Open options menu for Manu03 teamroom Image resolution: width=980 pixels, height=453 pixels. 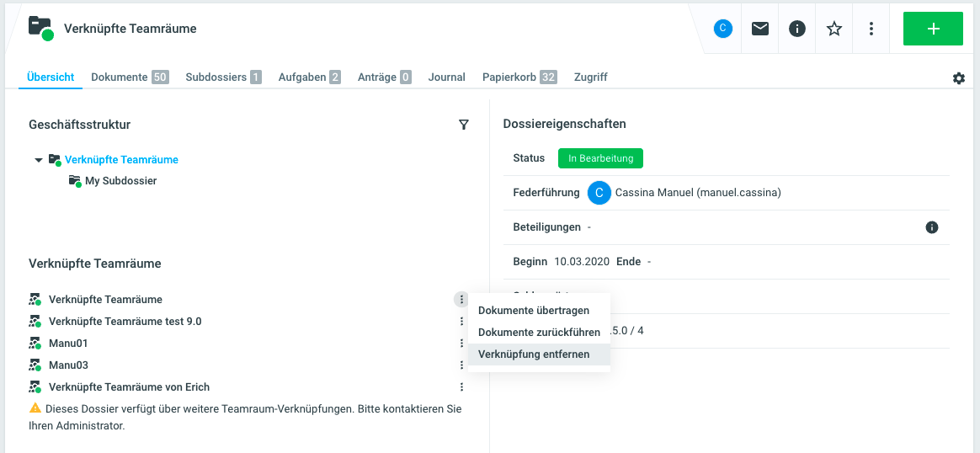[x=461, y=365]
